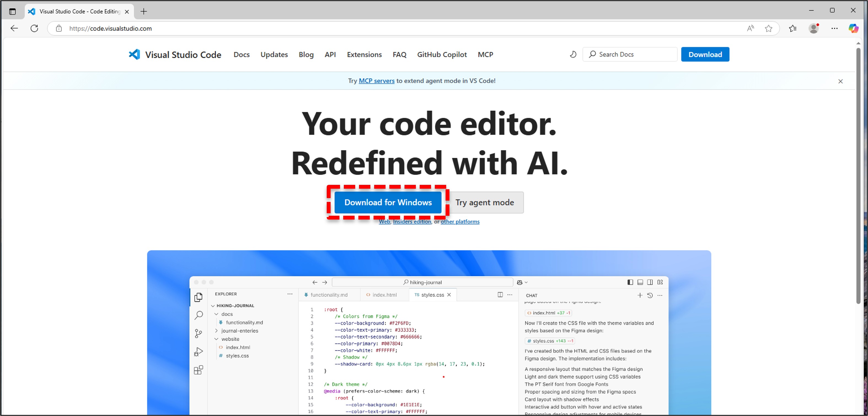Click hiking-journal command center search
This screenshot has width=868, height=416.
pos(422,282)
